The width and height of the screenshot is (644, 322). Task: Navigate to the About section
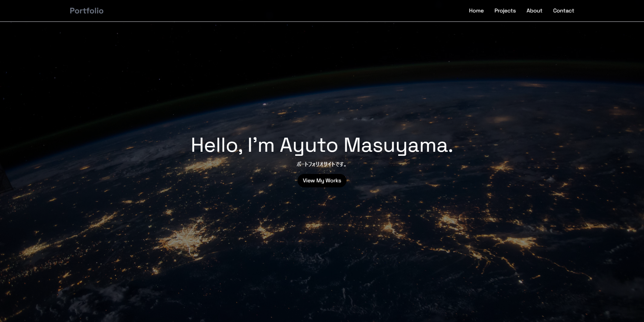534,11
